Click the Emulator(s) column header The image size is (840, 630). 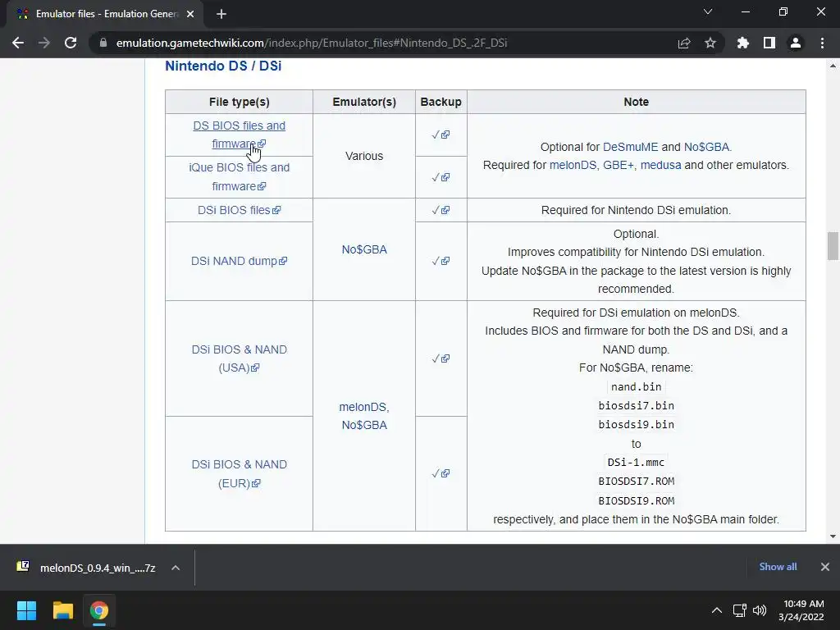(x=364, y=102)
